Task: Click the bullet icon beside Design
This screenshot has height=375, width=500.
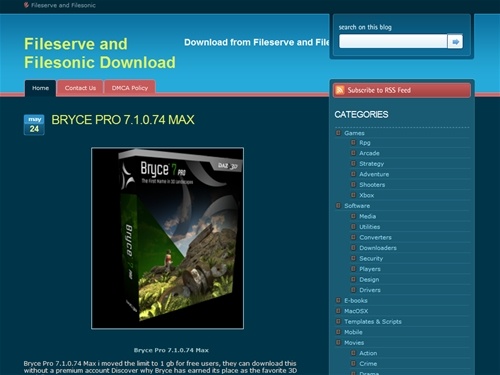Action: pos(353,279)
